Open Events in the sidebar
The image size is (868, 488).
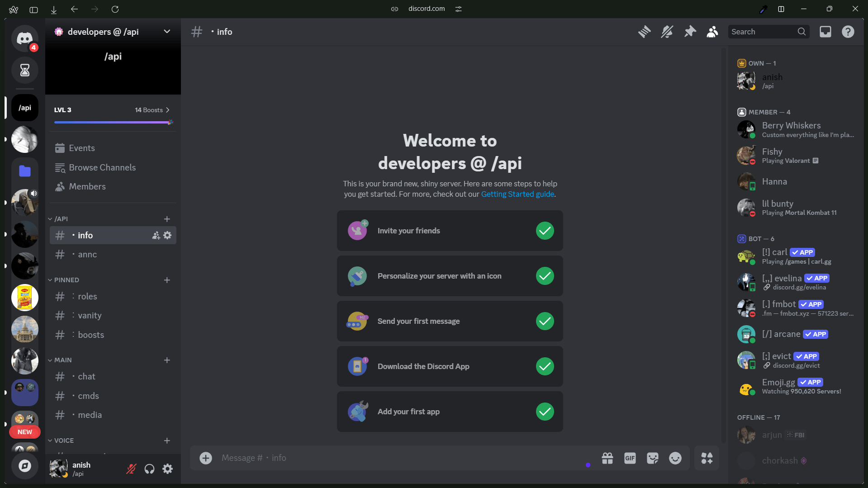(113, 148)
